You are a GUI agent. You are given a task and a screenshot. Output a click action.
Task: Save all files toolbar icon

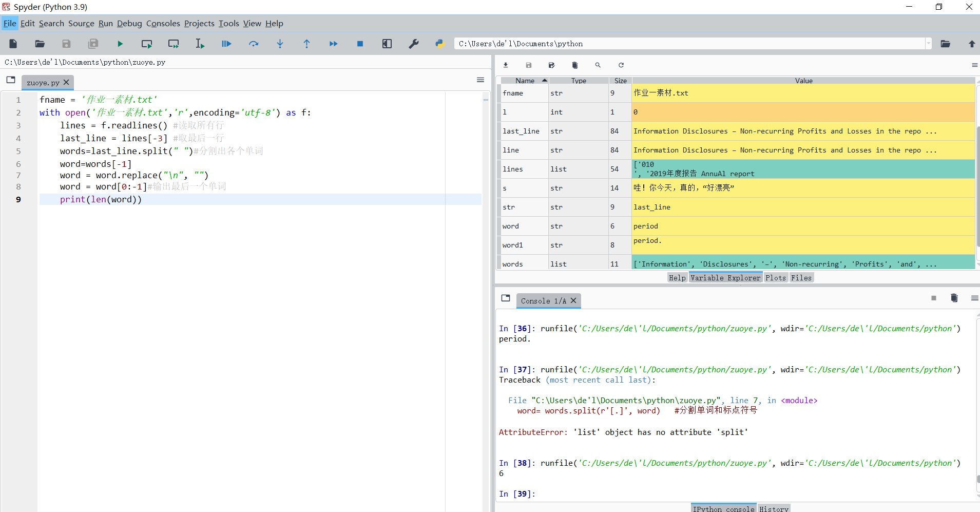93,44
